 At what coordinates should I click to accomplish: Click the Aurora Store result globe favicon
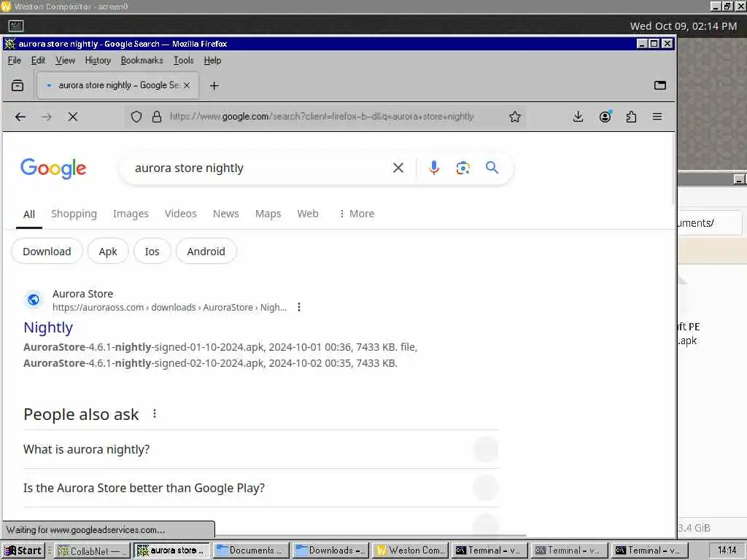tap(34, 300)
